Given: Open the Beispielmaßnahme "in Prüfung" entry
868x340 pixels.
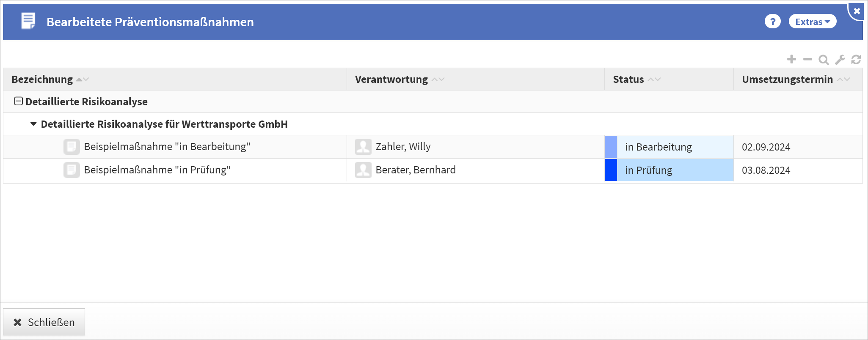Looking at the screenshot, I should [157, 170].
